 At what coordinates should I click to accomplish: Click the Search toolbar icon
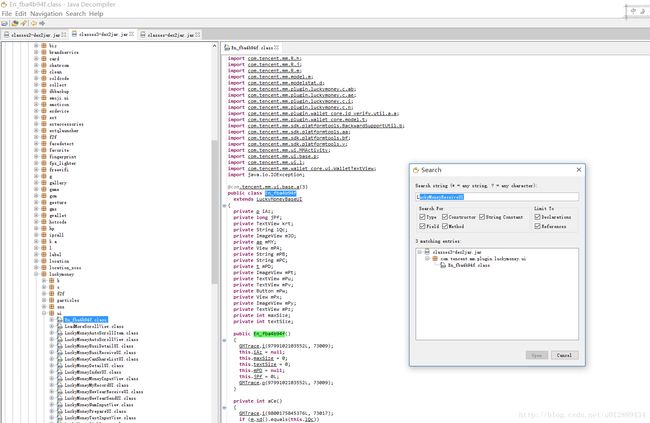point(24,24)
